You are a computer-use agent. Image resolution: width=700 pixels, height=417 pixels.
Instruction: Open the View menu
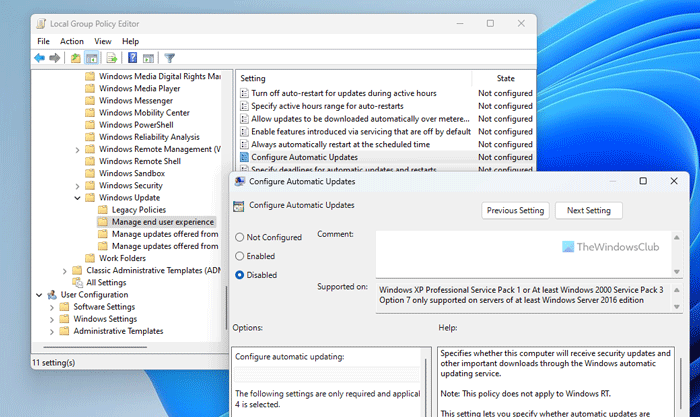coord(103,41)
